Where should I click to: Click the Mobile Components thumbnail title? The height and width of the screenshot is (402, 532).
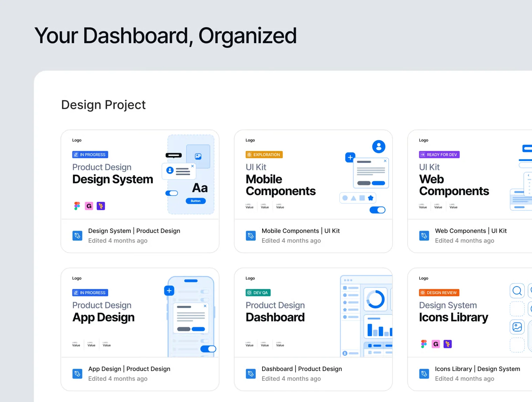click(x=281, y=185)
